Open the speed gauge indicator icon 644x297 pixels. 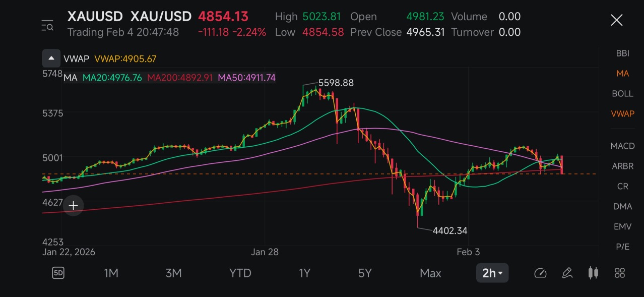click(x=540, y=273)
